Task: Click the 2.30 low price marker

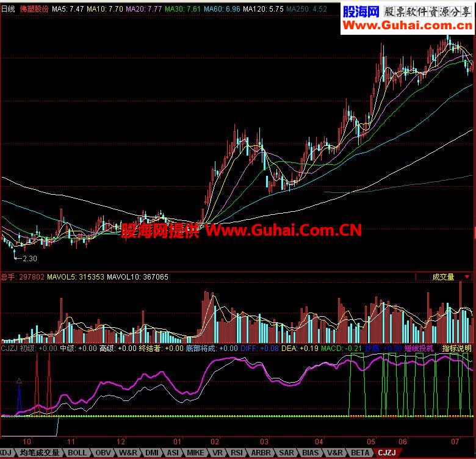Action: (29, 259)
